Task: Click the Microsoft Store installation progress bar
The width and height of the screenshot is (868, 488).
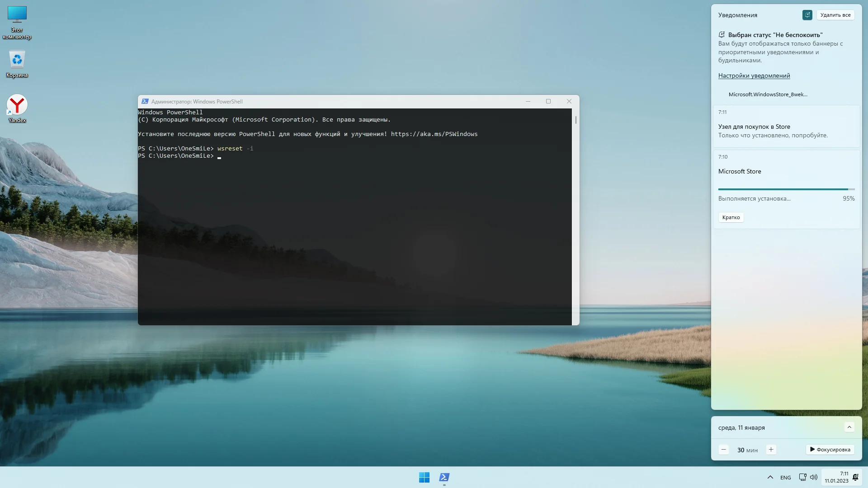Action: tap(786, 189)
